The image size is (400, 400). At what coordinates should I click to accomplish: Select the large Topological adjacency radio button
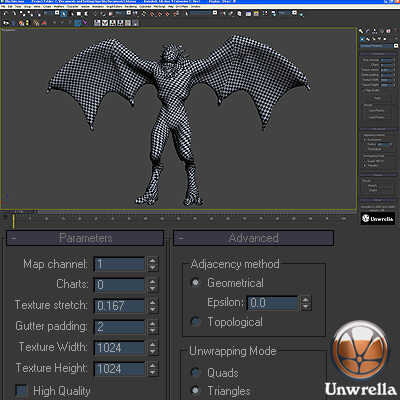(195, 322)
